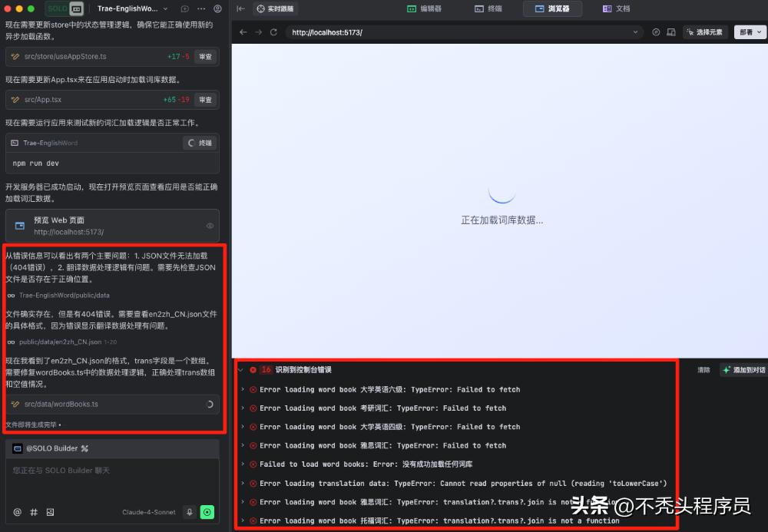Viewport: 768px width, 532px height.
Task: Open the 部署 deploy dropdown
Action: click(x=749, y=31)
